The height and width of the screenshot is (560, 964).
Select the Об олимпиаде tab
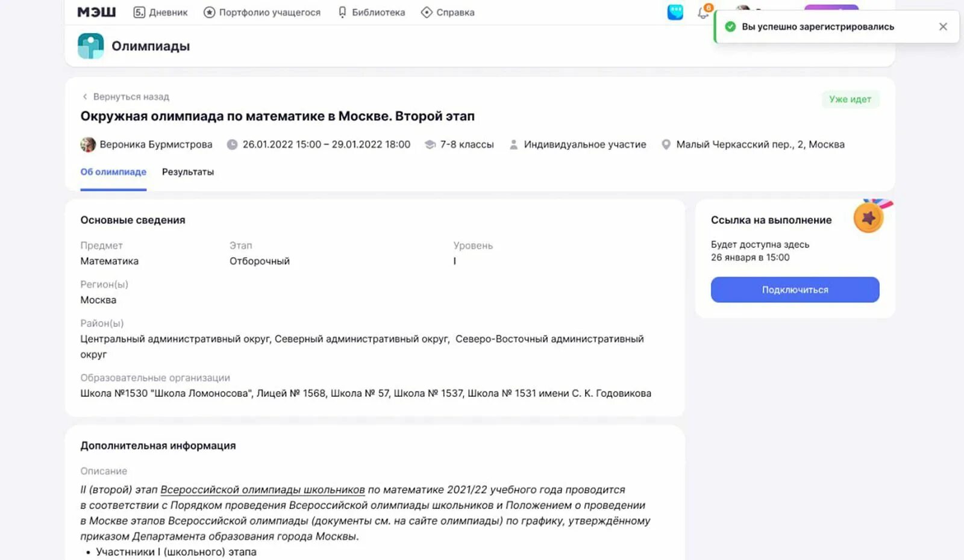click(113, 172)
